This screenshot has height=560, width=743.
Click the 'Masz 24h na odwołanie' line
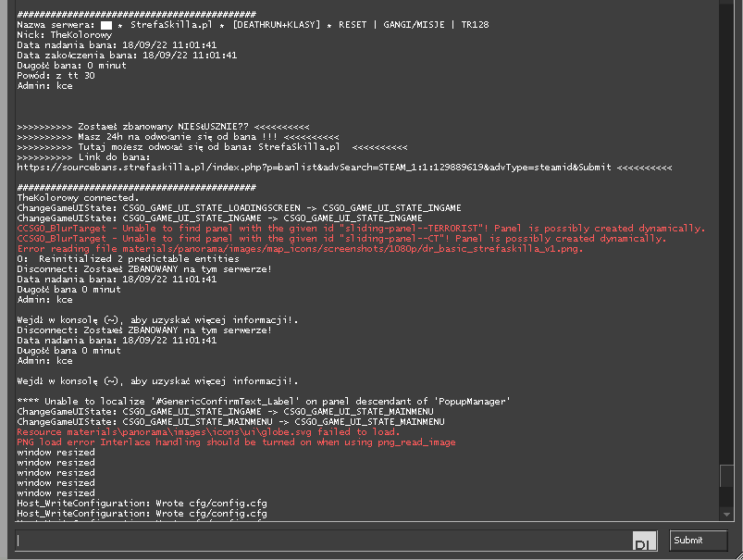pyautogui.click(x=178, y=137)
